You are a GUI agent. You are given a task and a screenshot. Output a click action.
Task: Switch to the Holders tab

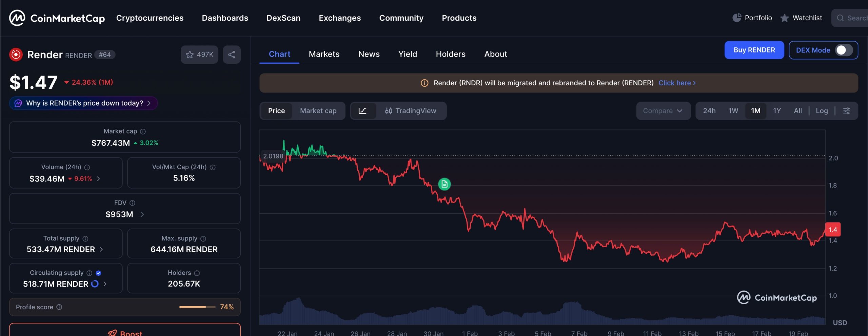(451, 54)
